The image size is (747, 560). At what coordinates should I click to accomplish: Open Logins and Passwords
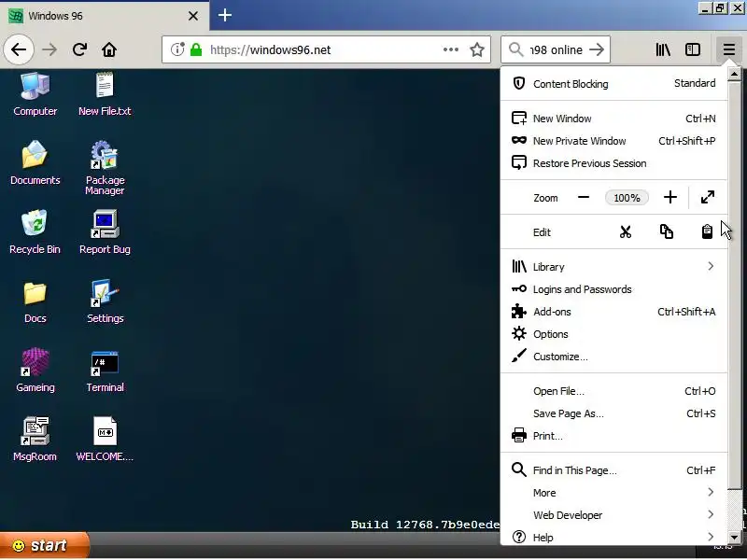point(613,289)
